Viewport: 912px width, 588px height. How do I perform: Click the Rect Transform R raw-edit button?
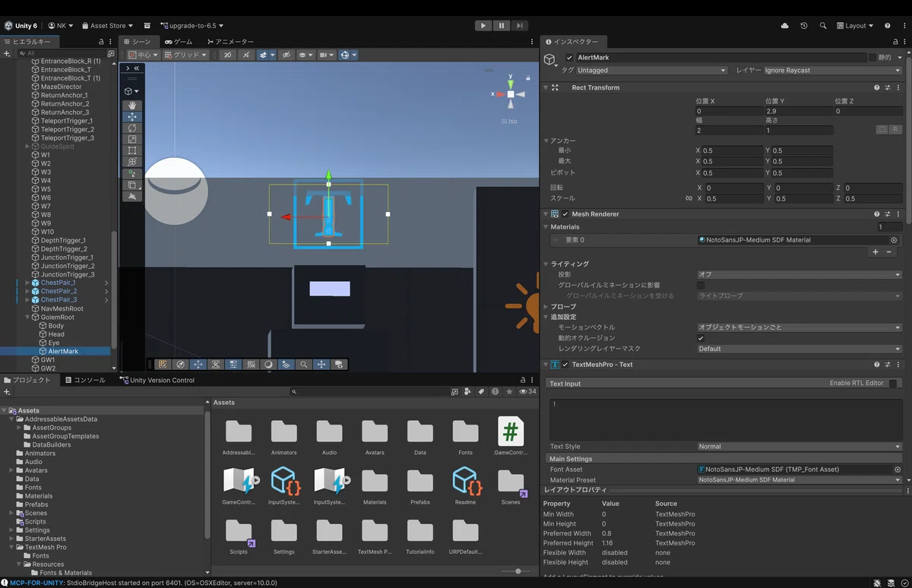tap(896, 130)
